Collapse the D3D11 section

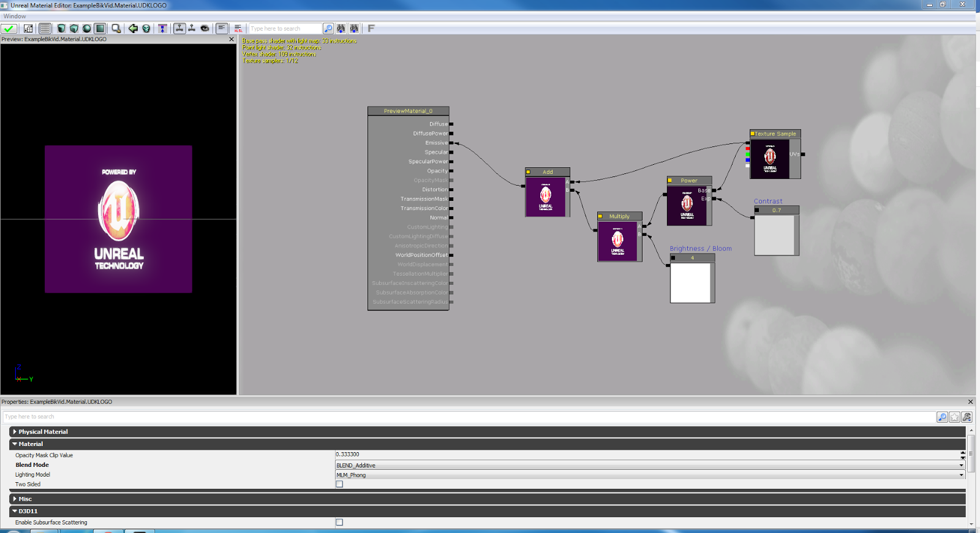pos(15,511)
